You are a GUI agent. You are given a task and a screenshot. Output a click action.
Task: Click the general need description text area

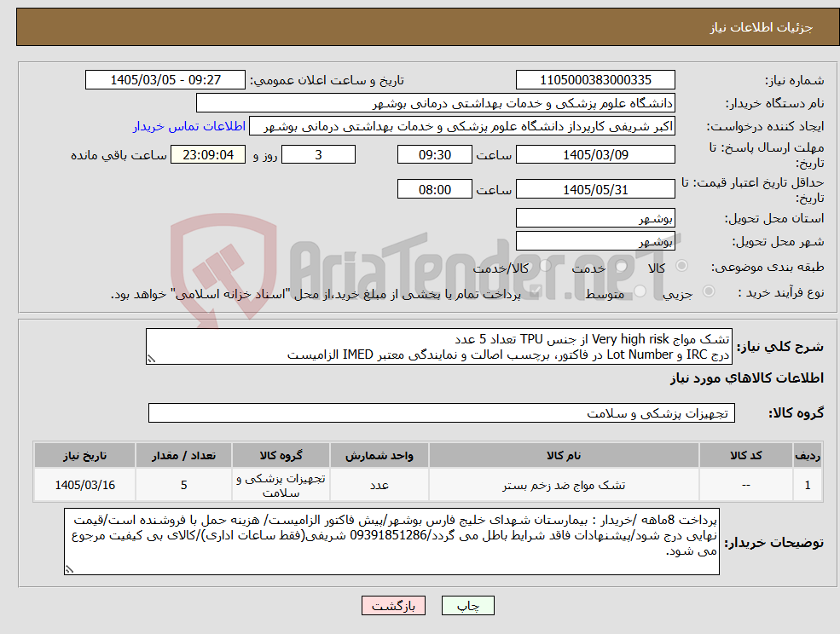coord(438,347)
